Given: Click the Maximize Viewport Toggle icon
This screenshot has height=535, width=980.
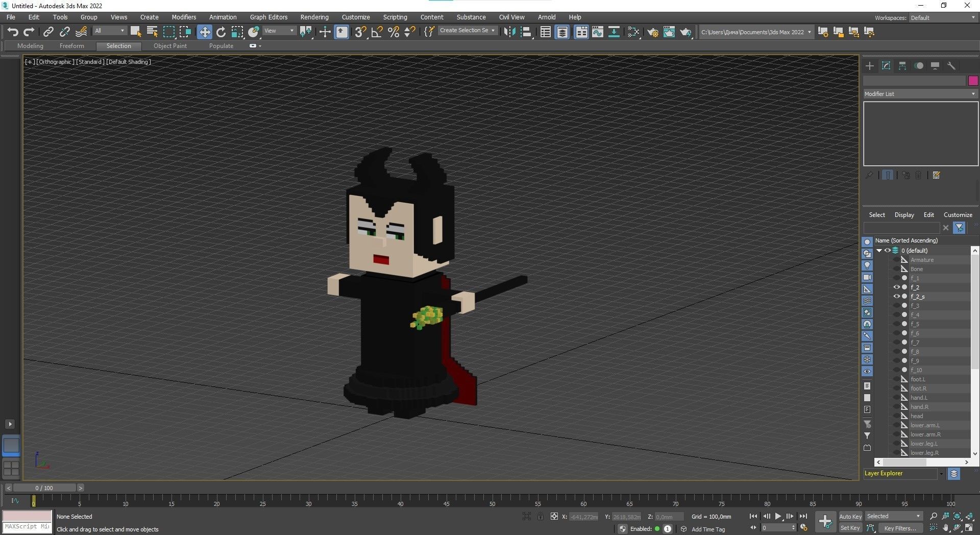Looking at the screenshot, I should tap(968, 528).
